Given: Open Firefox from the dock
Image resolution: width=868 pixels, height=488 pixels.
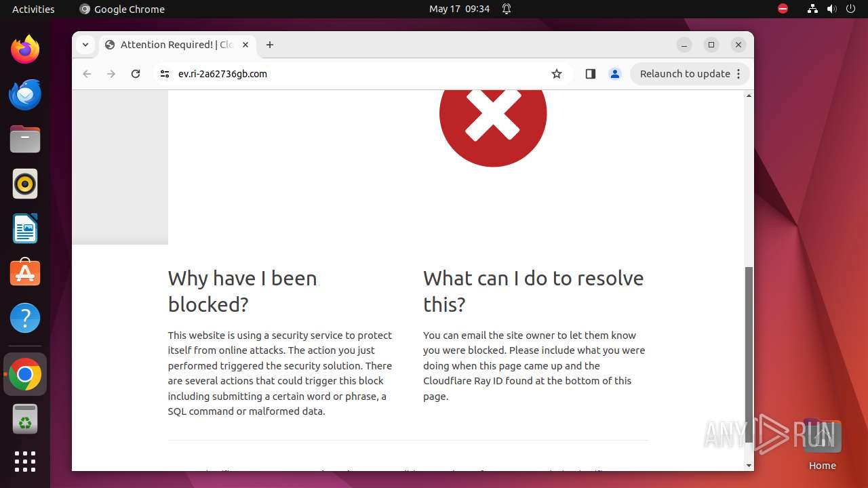Looking at the screenshot, I should 25,49.
